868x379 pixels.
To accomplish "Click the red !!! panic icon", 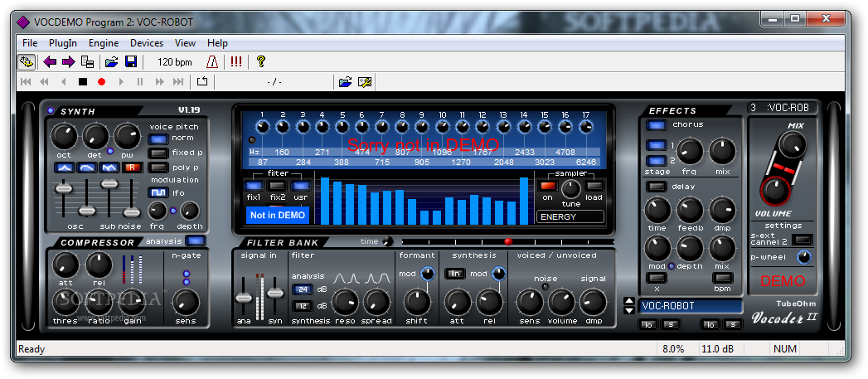I will [236, 61].
